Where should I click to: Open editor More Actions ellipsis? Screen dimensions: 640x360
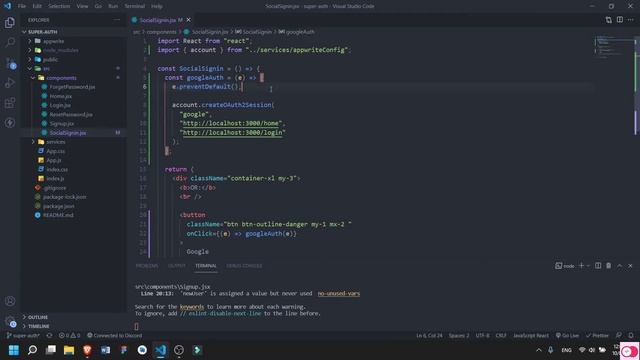[631, 20]
